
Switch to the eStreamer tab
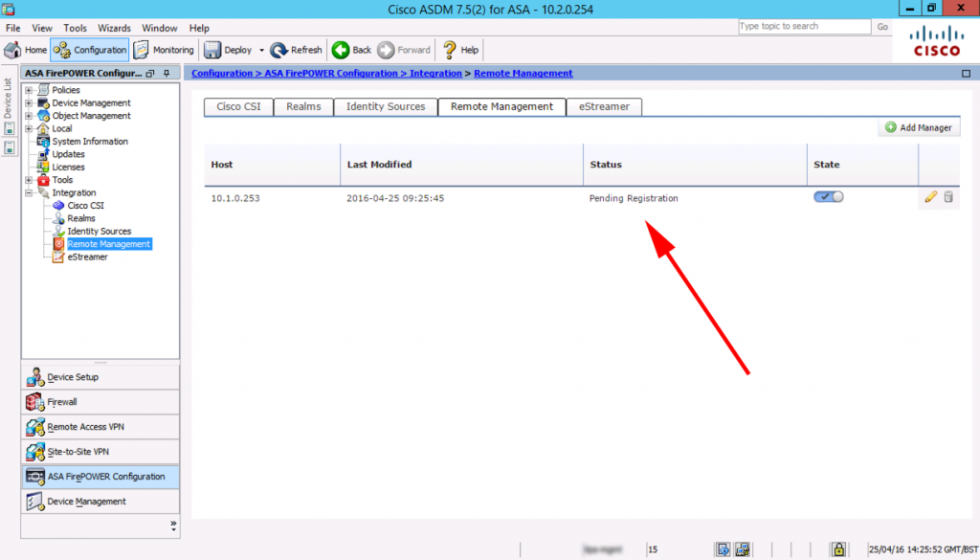click(x=604, y=106)
